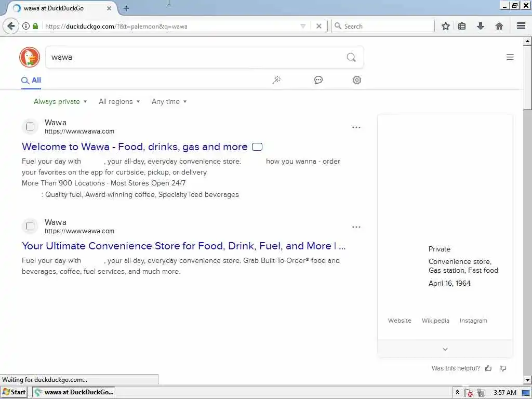The width and height of the screenshot is (532, 399).
Task: Open the second https://www.wawa.com URL
Action: point(79,231)
